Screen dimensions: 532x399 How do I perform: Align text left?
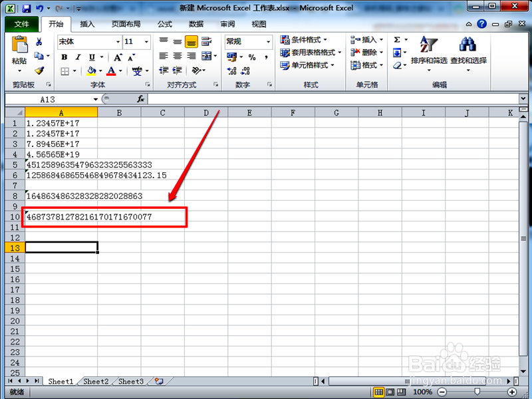coord(164,56)
